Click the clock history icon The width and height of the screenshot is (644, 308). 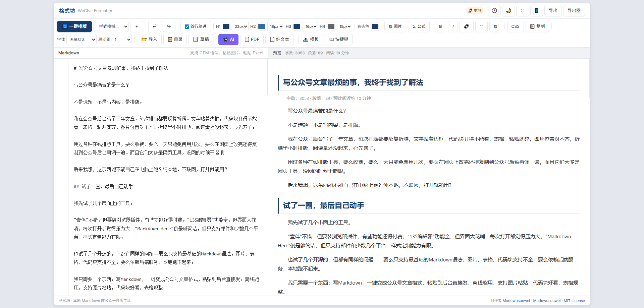point(494,11)
